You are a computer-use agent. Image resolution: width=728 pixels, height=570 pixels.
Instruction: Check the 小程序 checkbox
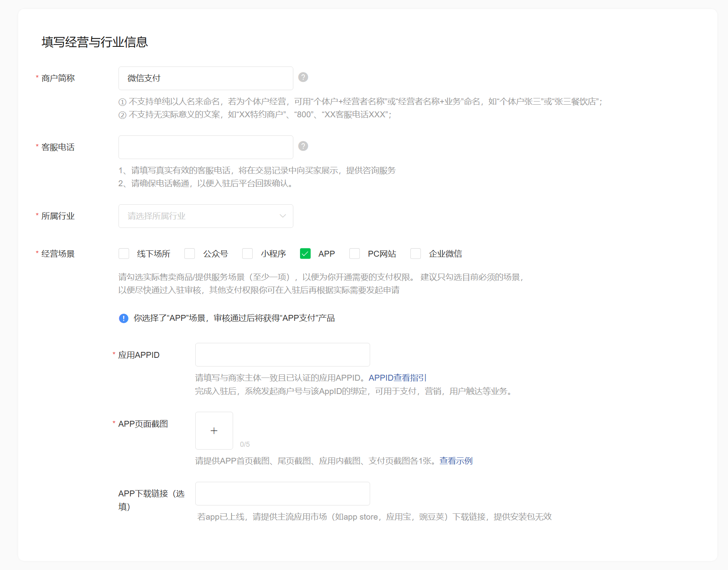[x=248, y=254]
